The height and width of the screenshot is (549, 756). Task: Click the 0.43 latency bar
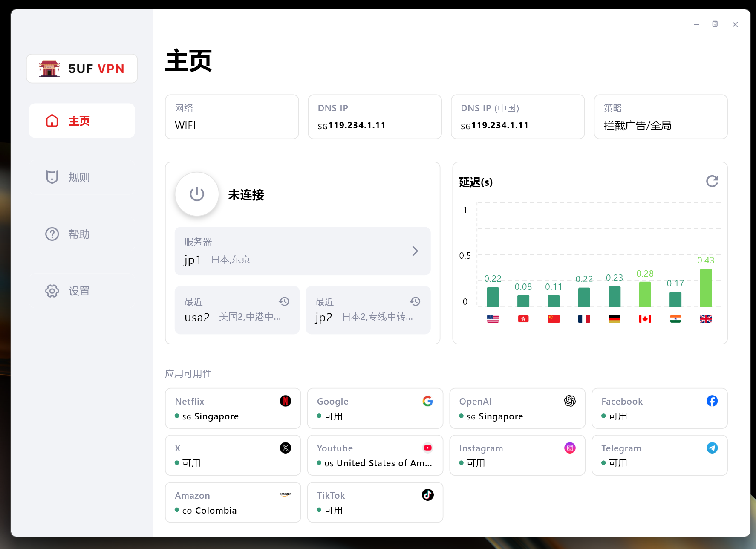point(706,288)
